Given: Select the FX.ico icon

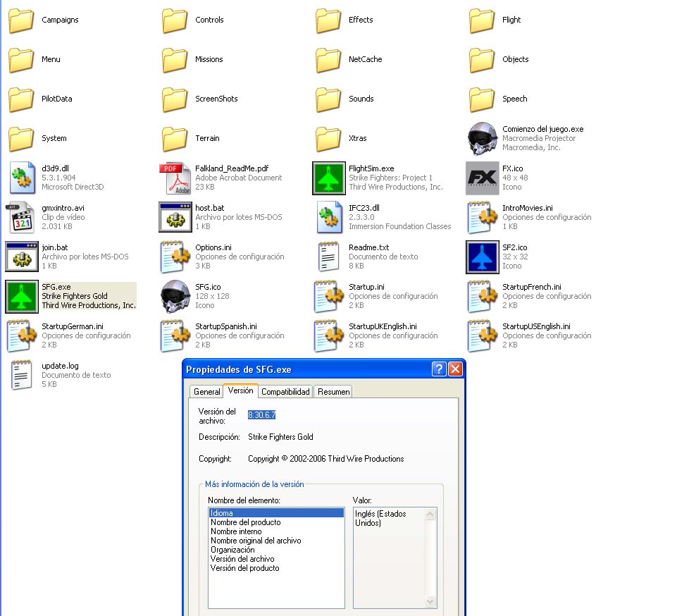Looking at the screenshot, I should pos(483,178).
